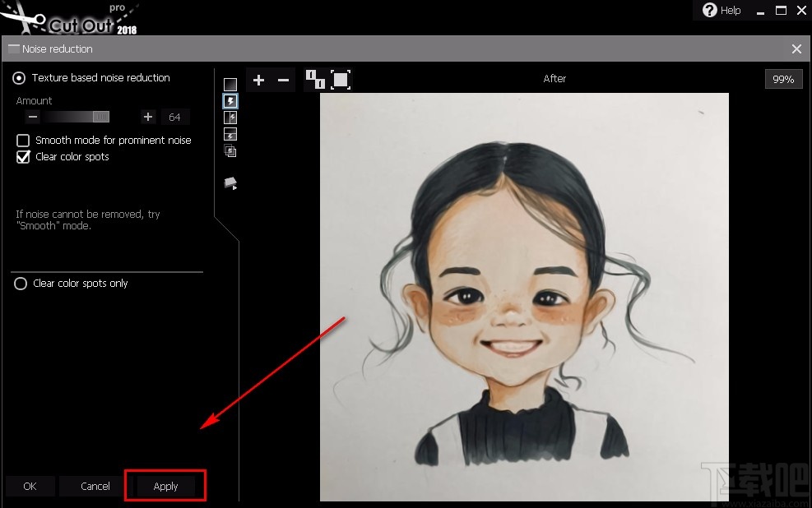Click the Noise reduction title bar label
812x508 pixels.
point(57,48)
